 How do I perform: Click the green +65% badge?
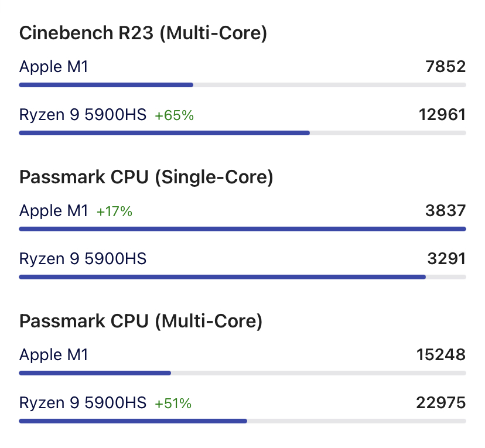pos(174,115)
